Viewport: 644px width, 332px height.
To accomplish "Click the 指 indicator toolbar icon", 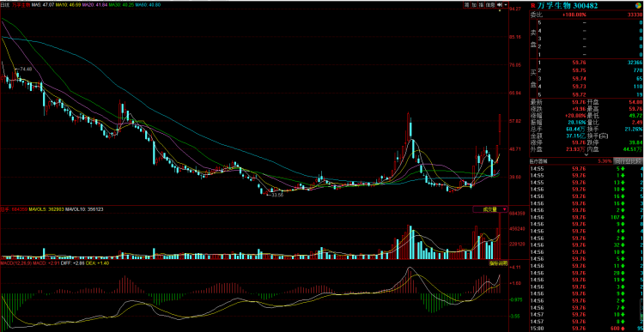I will [x=481, y=5].
